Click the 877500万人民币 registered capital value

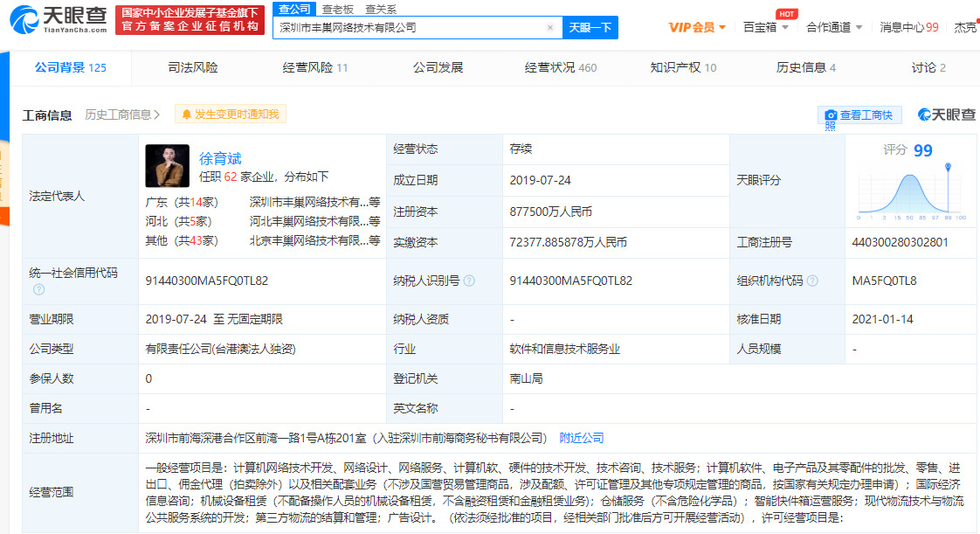(x=550, y=212)
